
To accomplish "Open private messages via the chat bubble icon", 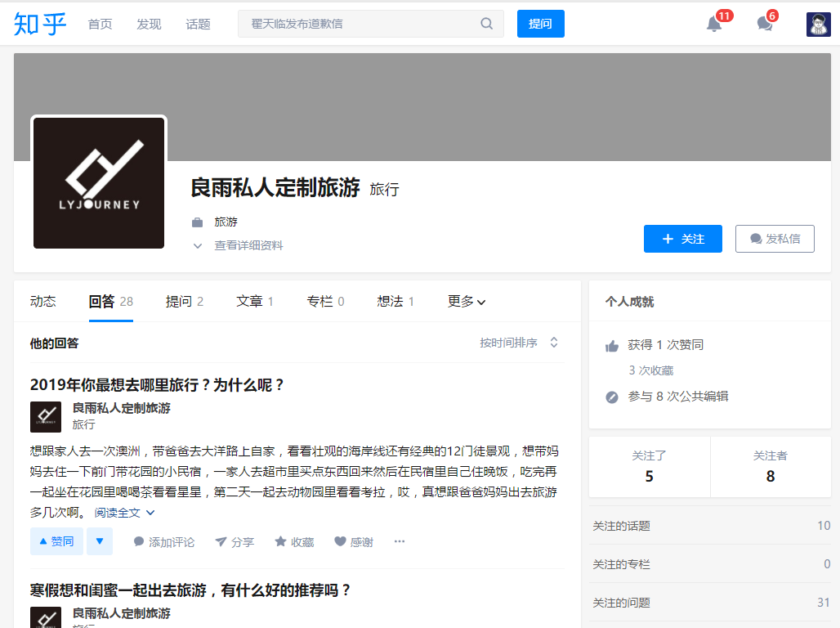I will (763, 24).
